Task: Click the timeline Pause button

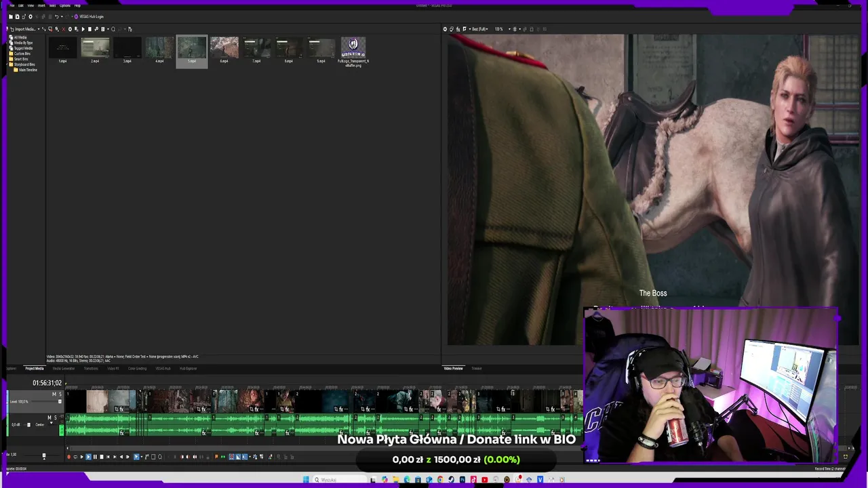Action: click(95, 457)
